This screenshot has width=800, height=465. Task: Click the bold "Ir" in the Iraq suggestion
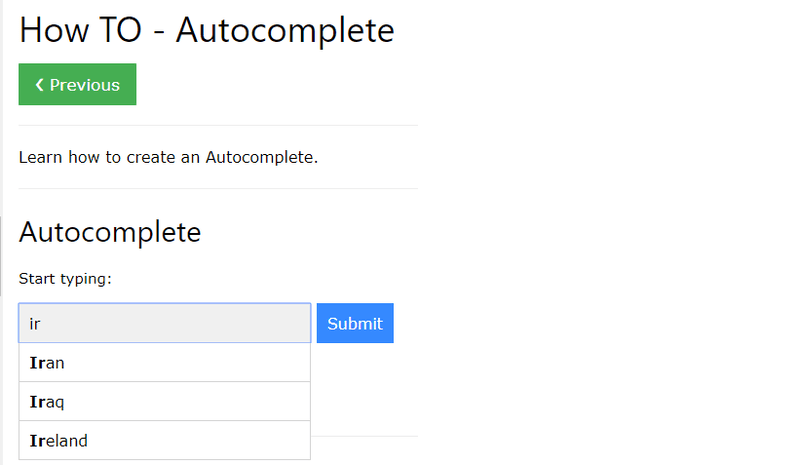[37, 402]
